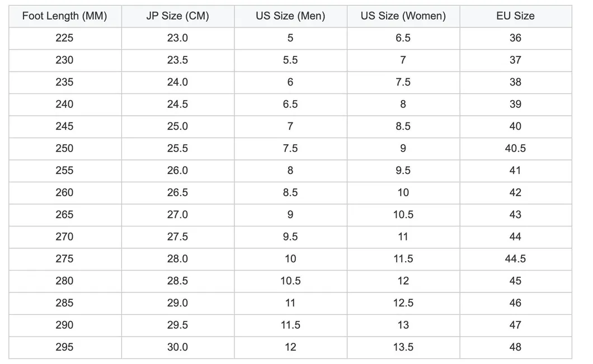Click the US Size (Men) header
The width and height of the screenshot is (593, 364).
coord(290,16)
